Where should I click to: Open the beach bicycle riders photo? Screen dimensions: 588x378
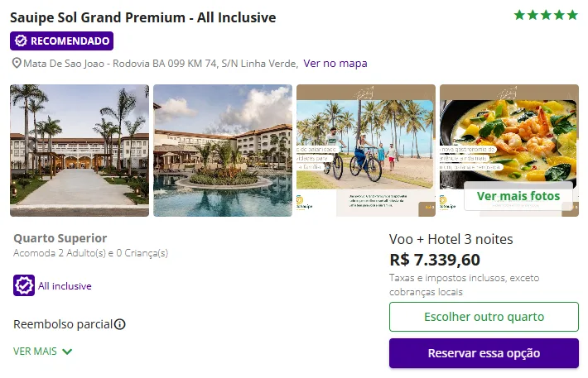click(366, 151)
